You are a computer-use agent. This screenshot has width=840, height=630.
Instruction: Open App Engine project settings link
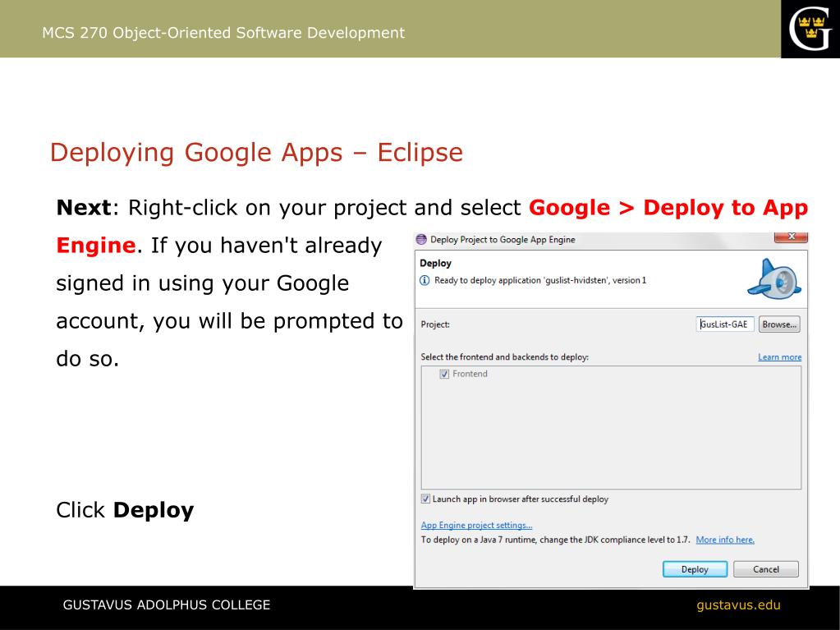pos(476,526)
